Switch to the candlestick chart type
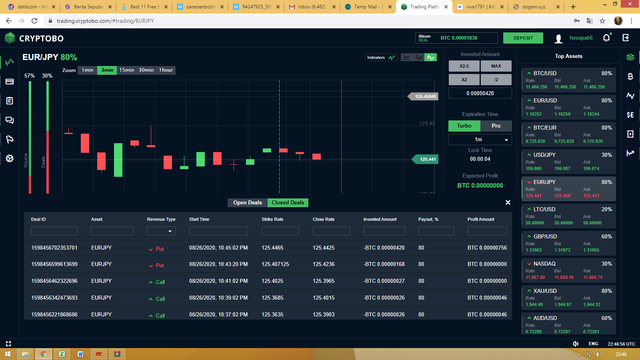The height and width of the screenshot is (360, 640). (x=418, y=58)
